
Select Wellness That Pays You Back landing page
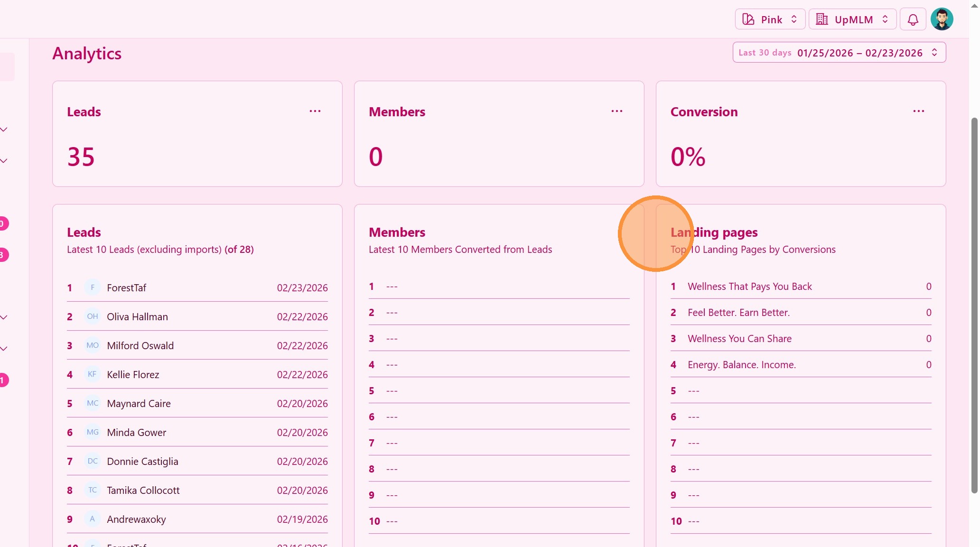tap(749, 287)
